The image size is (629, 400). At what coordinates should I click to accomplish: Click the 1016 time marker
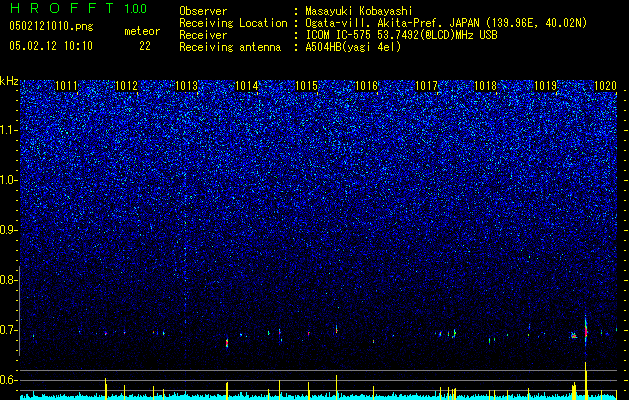click(367, 85)
